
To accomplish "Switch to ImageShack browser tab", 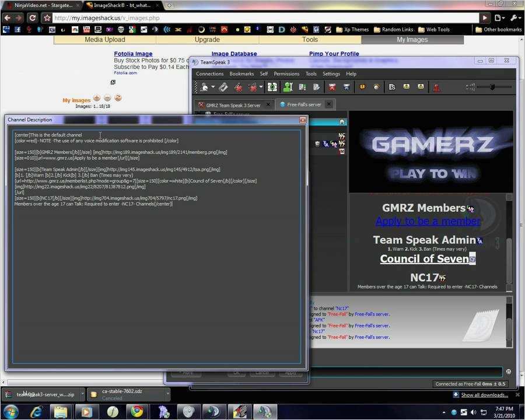I will click(x=121, y=5).
